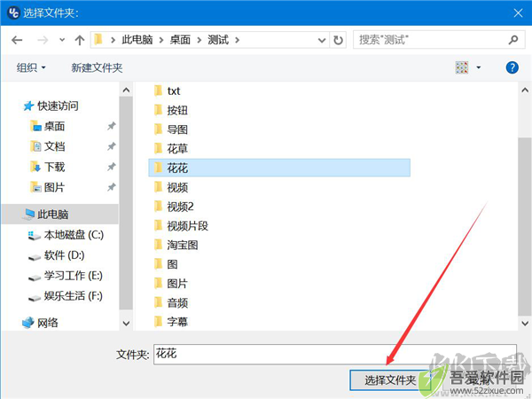Screen dimensions: 532x399
Task: Select the 花草 folder
Action: pyautogui.click(x=170, y=149)
